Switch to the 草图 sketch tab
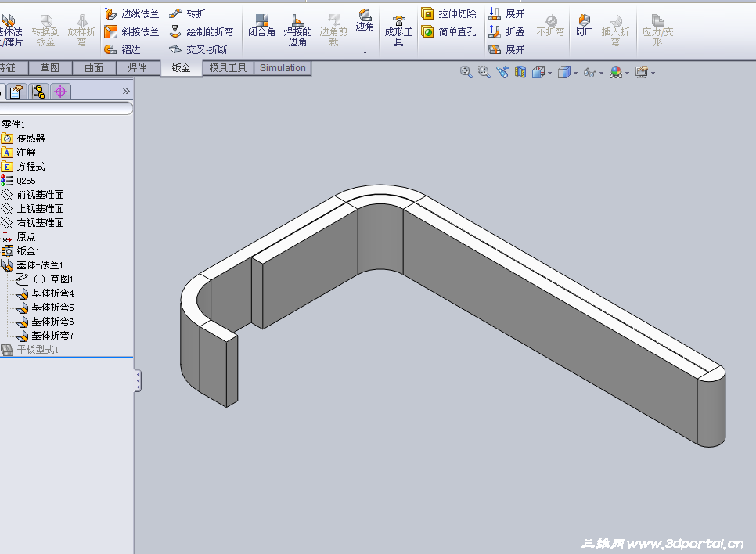This screenshot has height=554, width=756. coord(50,68)
